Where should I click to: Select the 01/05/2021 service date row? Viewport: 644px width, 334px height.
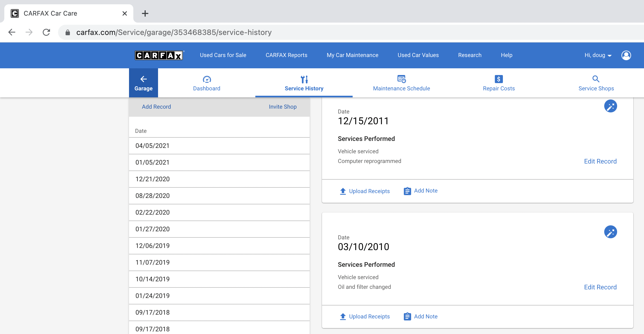click(219, 162)
